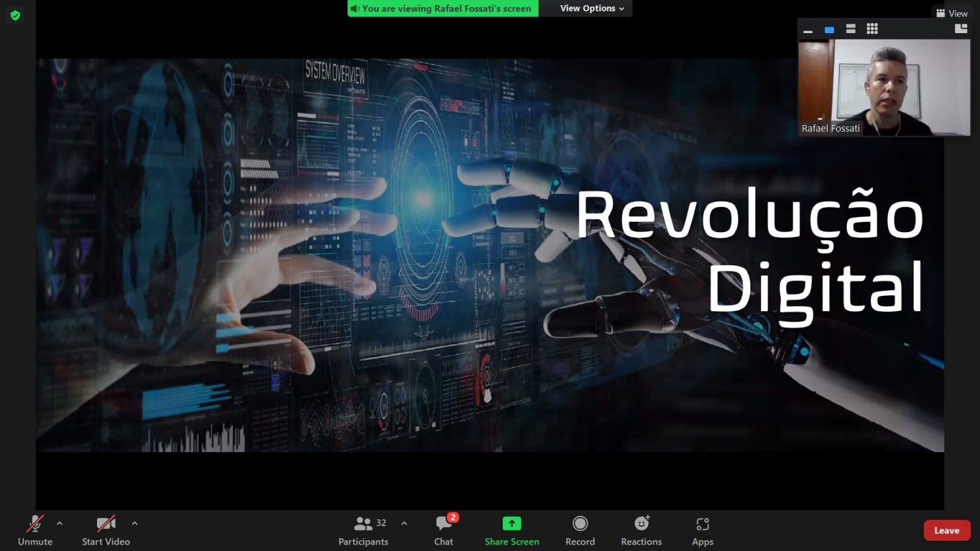Viewport: 980px width, 551px height.
Task: Click the green encryption shield icon
Action: tap(15, 15)
